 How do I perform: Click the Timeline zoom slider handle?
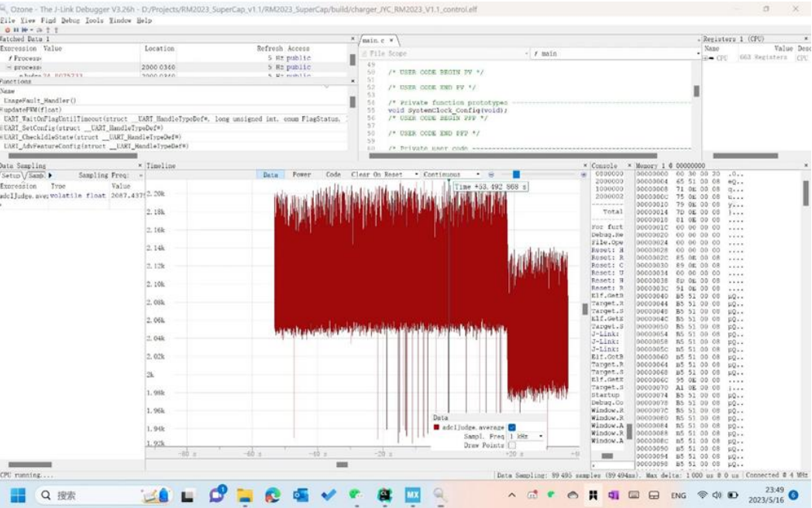click(517, 175)
